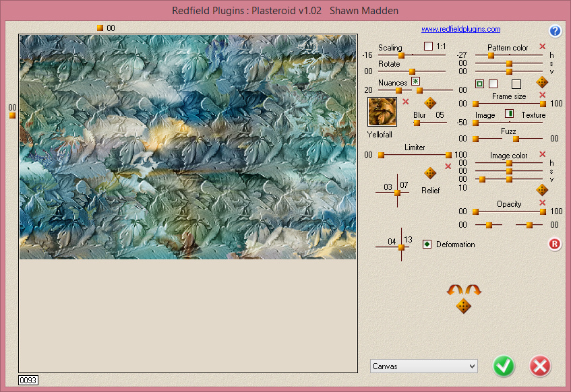Toggle the Deformation checkbox
Viewport: 571px width, 392px height.
coord(427,244)
